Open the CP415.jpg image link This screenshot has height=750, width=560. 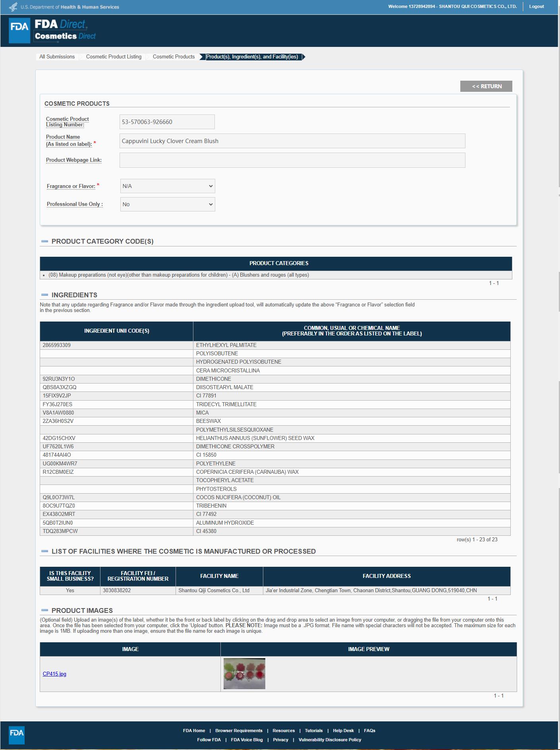54,674
